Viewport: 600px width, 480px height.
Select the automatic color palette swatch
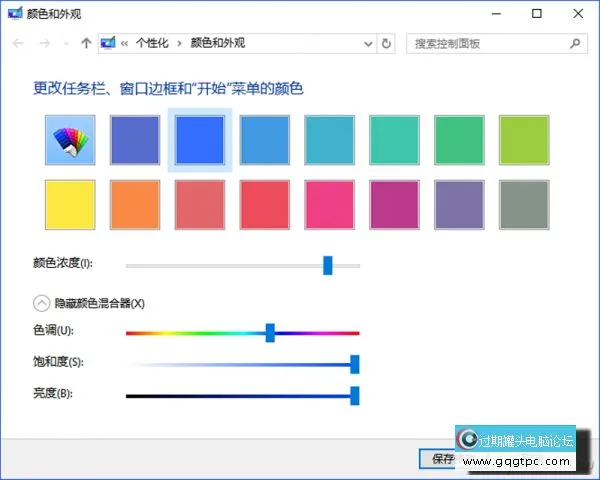[70, 140]
